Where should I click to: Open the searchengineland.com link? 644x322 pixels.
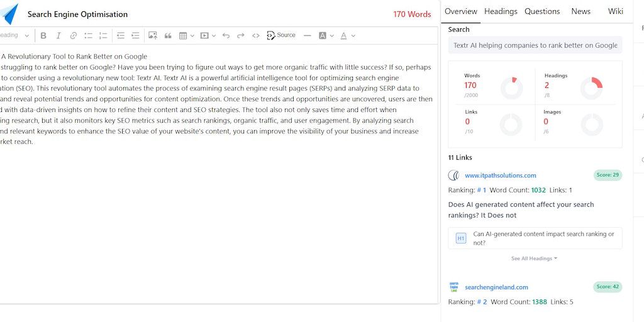coord(496,287)
